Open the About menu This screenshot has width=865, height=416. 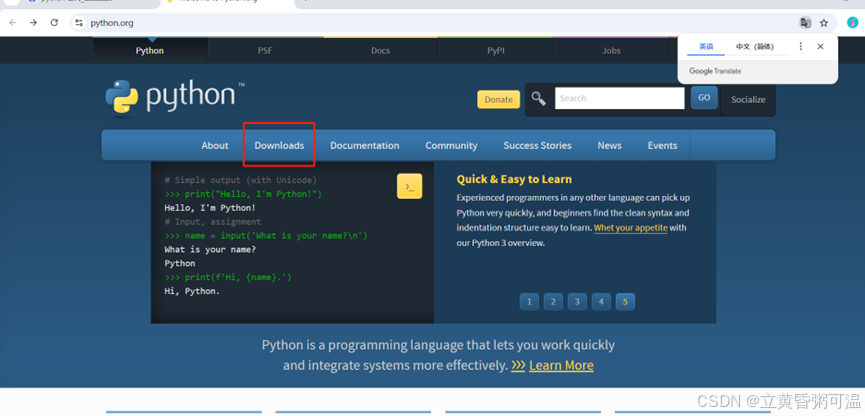(215, 146)
